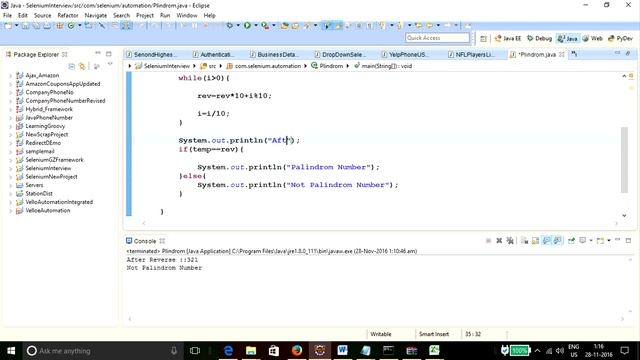Open the Open Perspective icon
The width and height of the screenshot is (640, 360).
(483, 38)
